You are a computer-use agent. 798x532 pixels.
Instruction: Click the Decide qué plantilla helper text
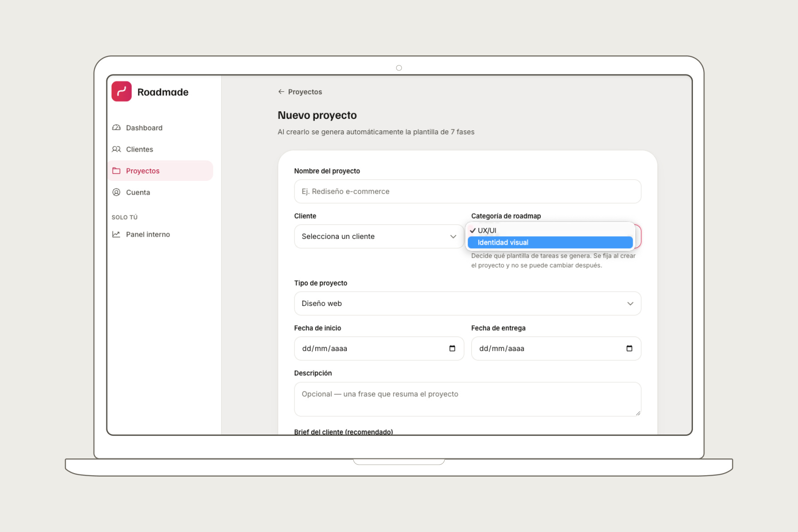coord(553,261)
